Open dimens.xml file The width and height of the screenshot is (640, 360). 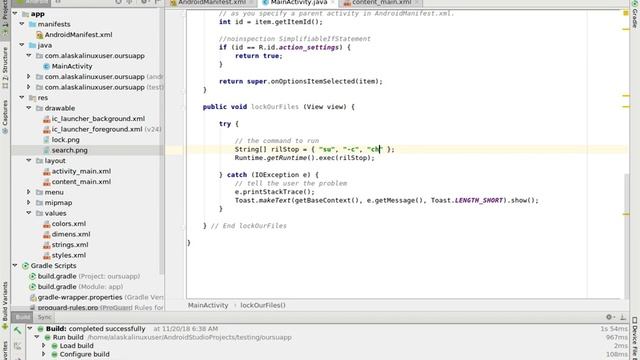pyautogui.click(x=71, y=234)
